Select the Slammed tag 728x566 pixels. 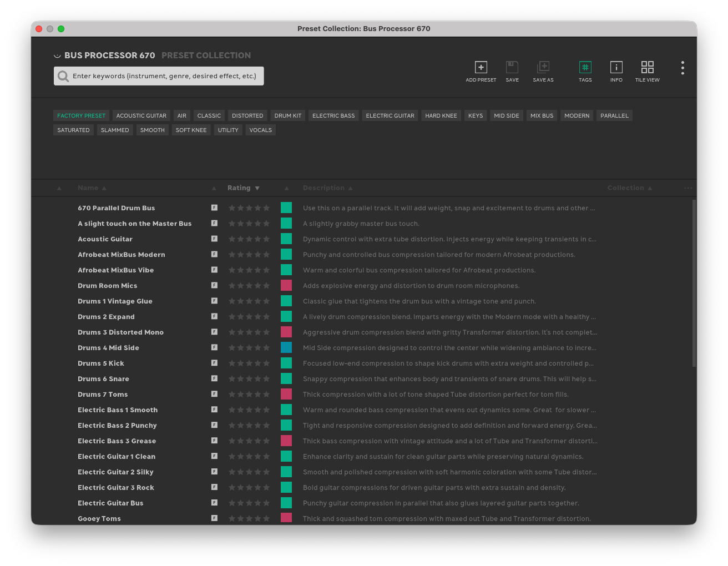pyautogui.click(x=115, y=130)
